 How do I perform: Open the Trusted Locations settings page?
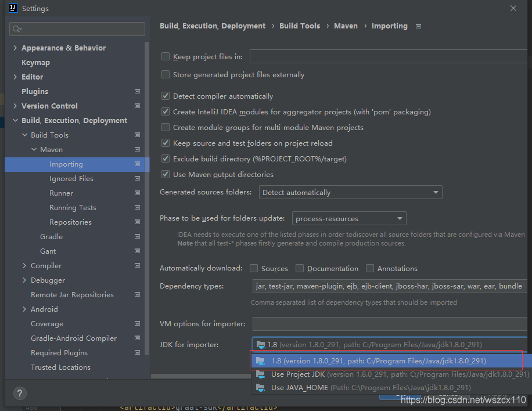60,367
